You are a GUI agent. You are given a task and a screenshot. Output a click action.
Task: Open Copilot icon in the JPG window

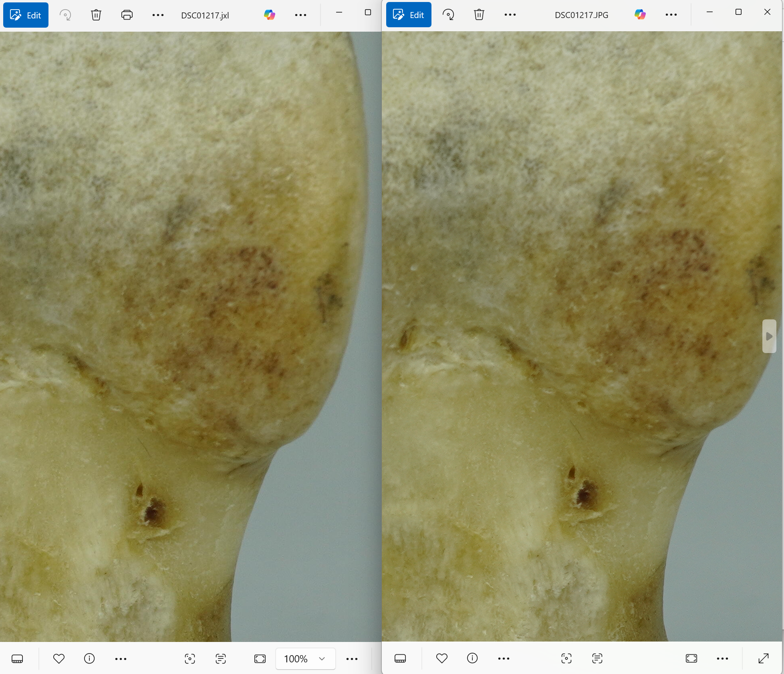(x=640, y=15)
